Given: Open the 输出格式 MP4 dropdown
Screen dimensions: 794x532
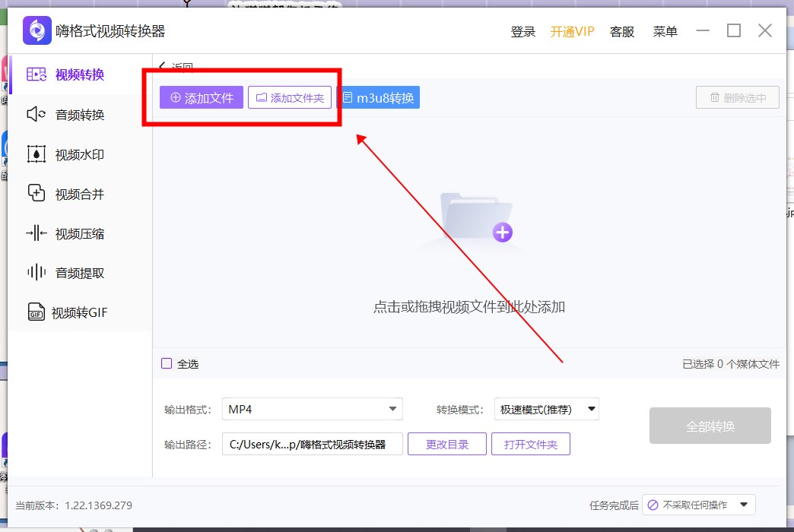Looking at the screenshot, I should pos(312,408).
